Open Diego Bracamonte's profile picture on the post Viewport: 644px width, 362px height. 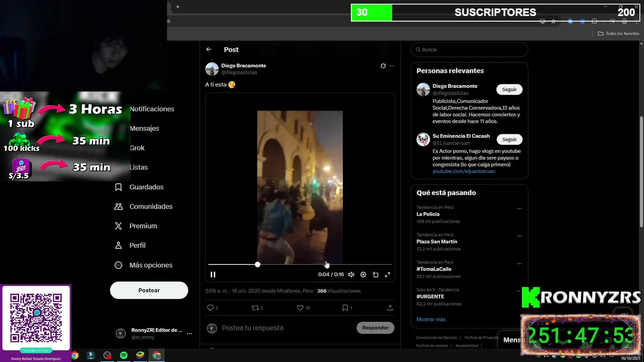pos(212,69)
